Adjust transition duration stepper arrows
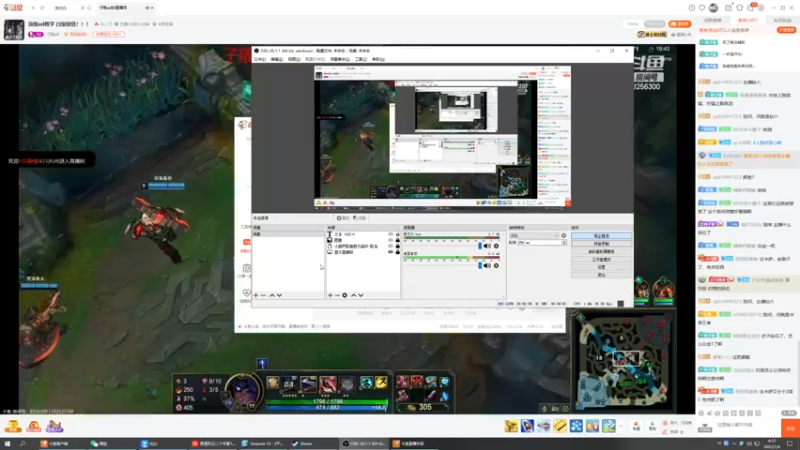This screenshot has height=450, width=800. click(x=564, y=243)
